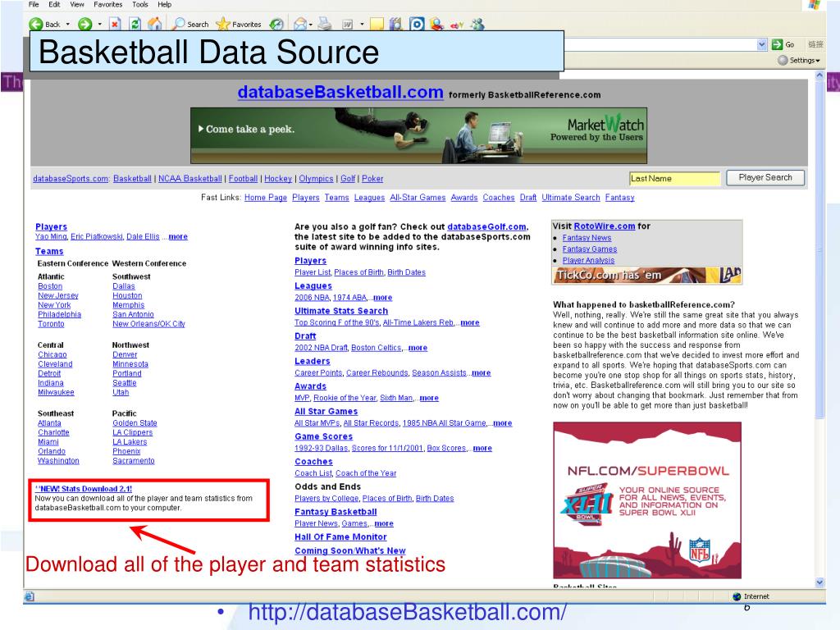The width and height of the screenshot is (840, 630).
Task: Click the Edit with Word icon
Action: tap(348, 24)
